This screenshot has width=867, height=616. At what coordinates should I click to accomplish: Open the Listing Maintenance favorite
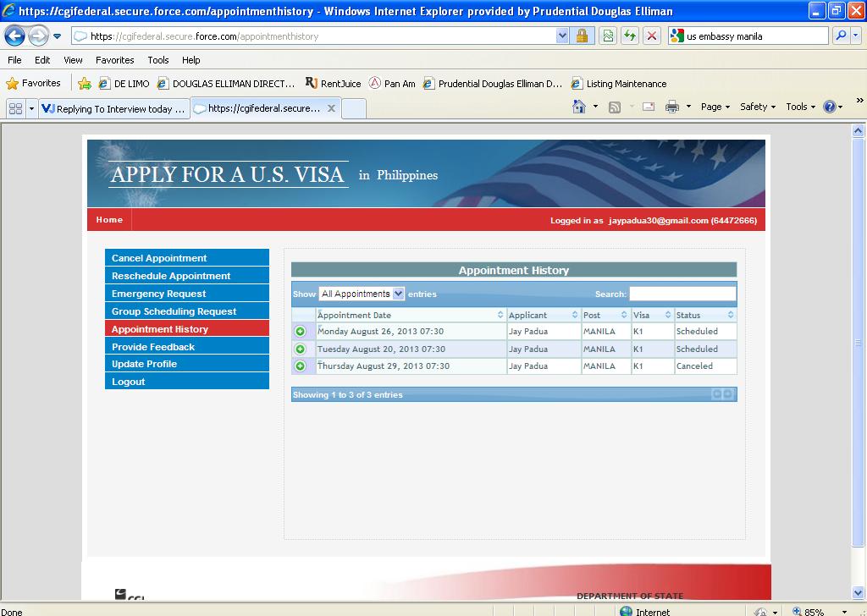(619, 84)
